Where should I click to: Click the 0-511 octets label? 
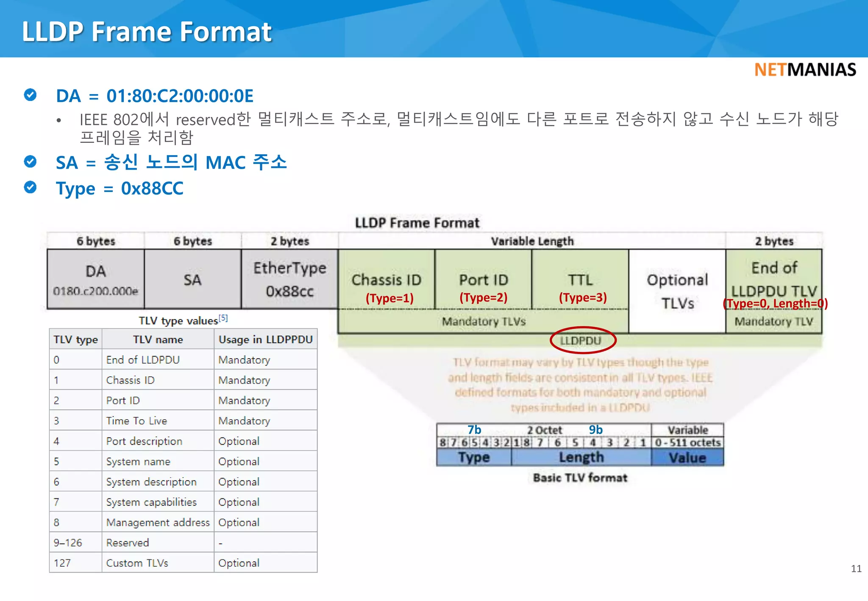click(x=687, y=442)
